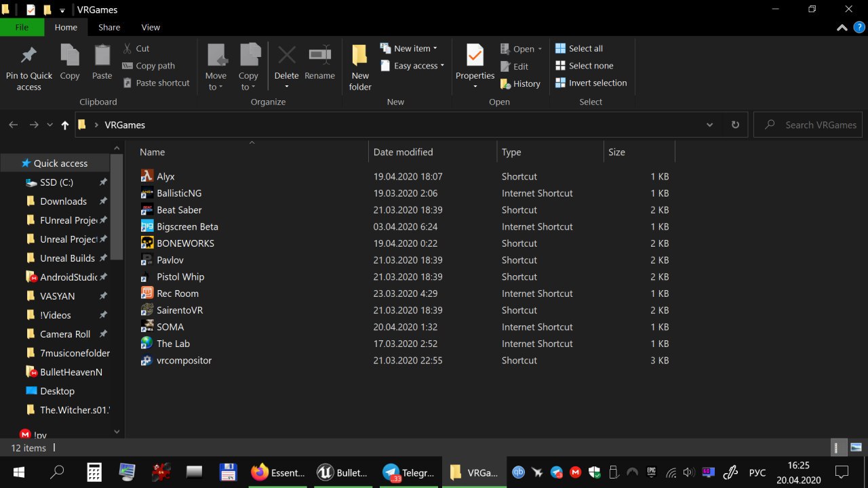The width and height of the screenshot is (868, 488).
Task: Click the Copy ribbon icon
Action: (x=70, y=55)
